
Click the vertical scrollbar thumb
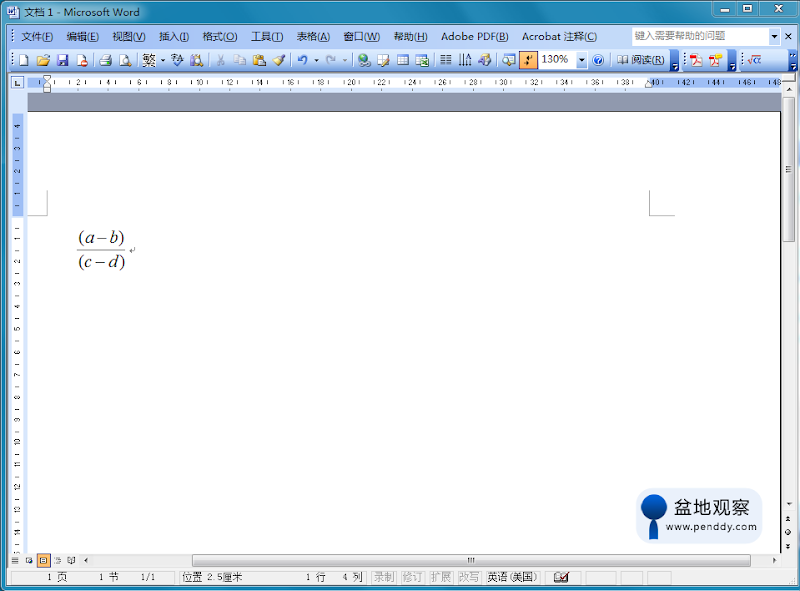(x=789, y=170)
